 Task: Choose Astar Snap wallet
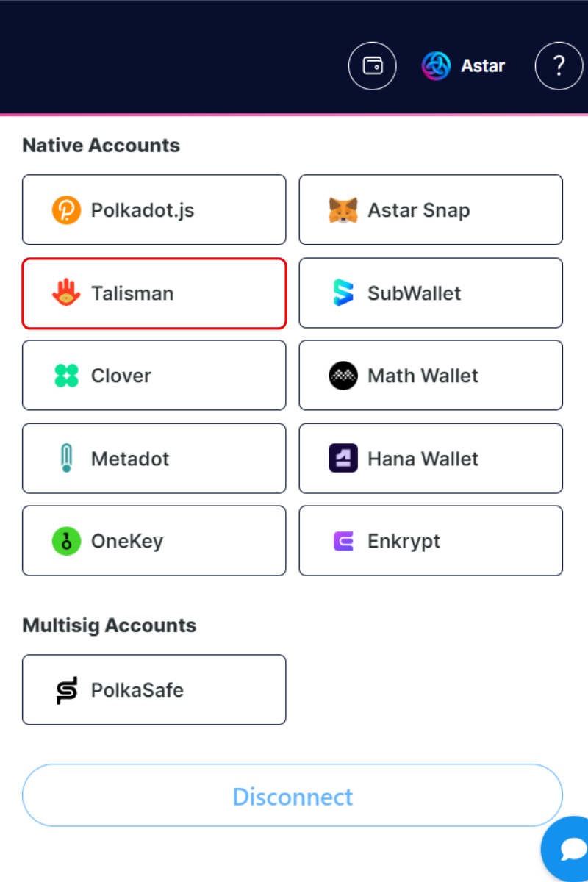pyautogui.click(x=430, y=210)
